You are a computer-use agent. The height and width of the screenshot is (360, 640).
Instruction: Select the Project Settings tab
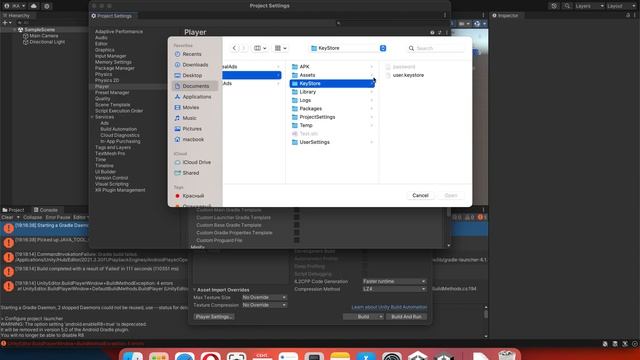click(111, 16)
